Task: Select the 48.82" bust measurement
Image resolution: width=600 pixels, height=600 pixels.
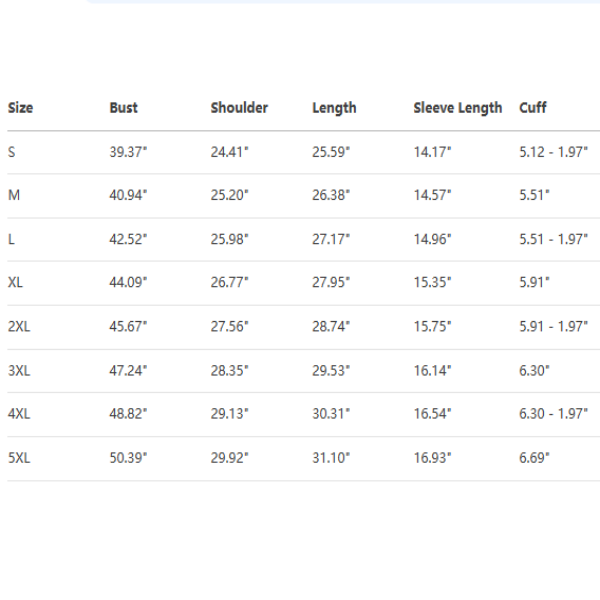Action: tap(128, 414)
